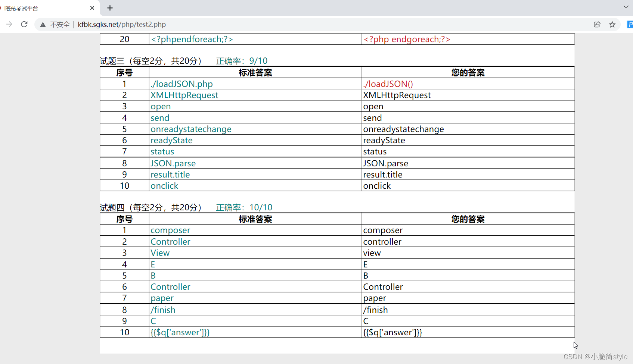This screenshot has height=364, width=633.
Task: Click your answer onclick in test three
Action: tap(377, 186)
